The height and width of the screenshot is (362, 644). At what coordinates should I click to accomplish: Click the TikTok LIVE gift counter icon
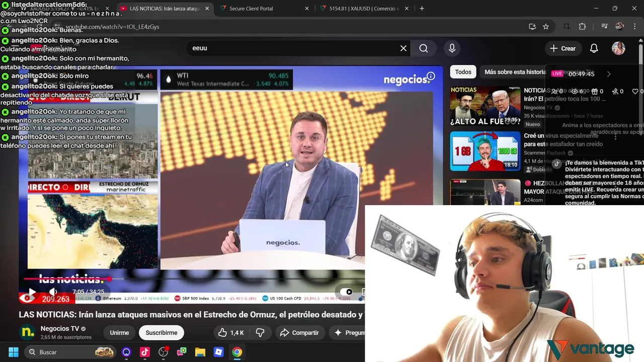pyautogui.click(x=597, y=92)
